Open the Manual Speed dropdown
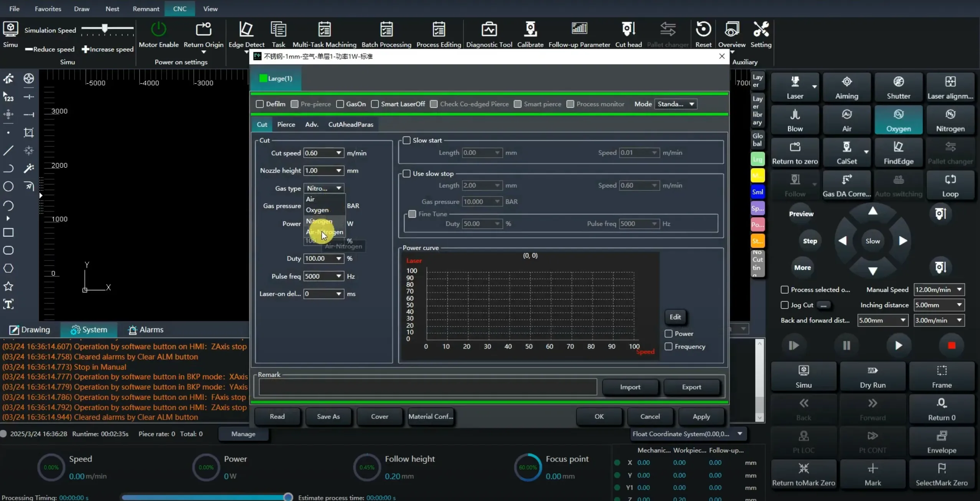Screen dimensions: 980x501 click(x=959, y=290)
